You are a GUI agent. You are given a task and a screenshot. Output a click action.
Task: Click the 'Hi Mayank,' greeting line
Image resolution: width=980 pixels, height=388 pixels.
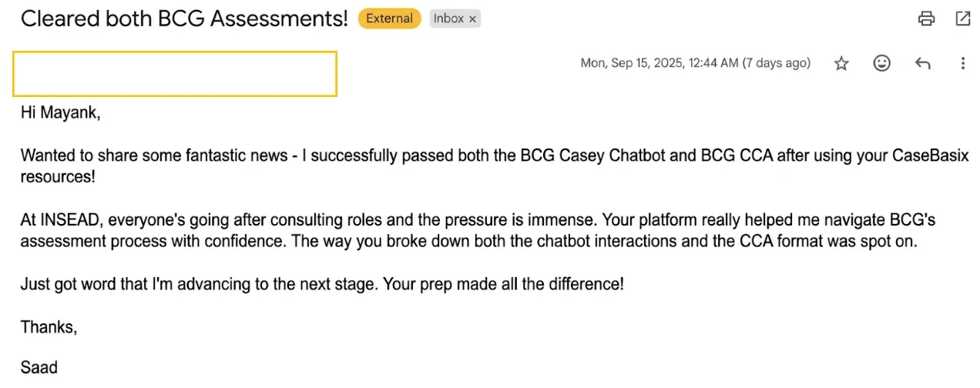(x=61, y=114)
